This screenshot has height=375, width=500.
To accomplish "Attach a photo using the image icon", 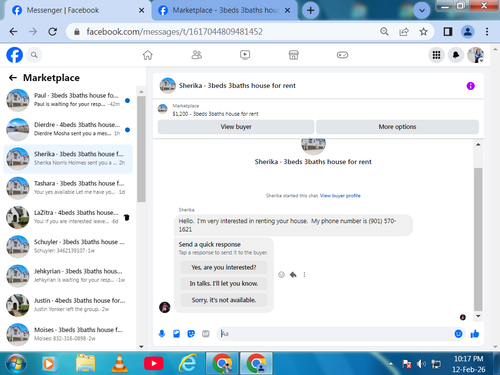I will [176, 334].
